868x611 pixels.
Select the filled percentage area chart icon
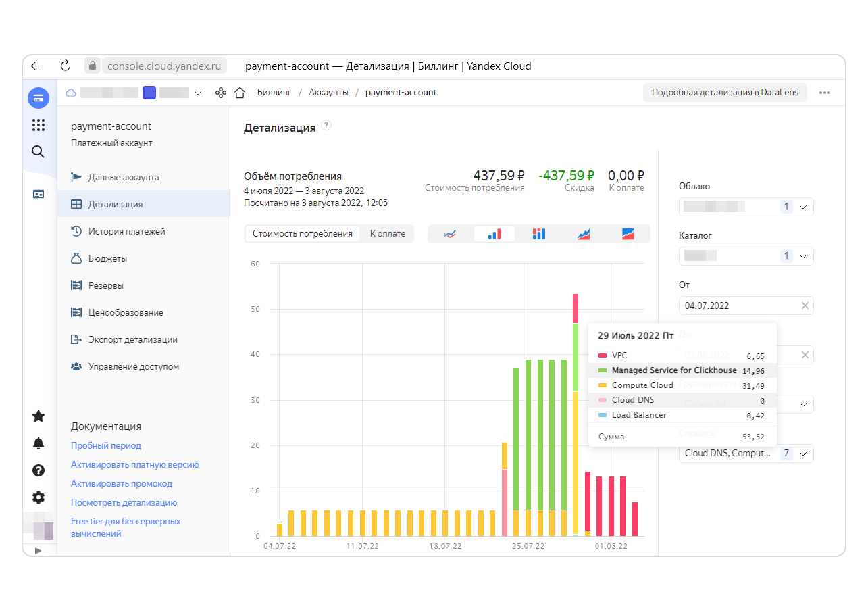point(628,234)
